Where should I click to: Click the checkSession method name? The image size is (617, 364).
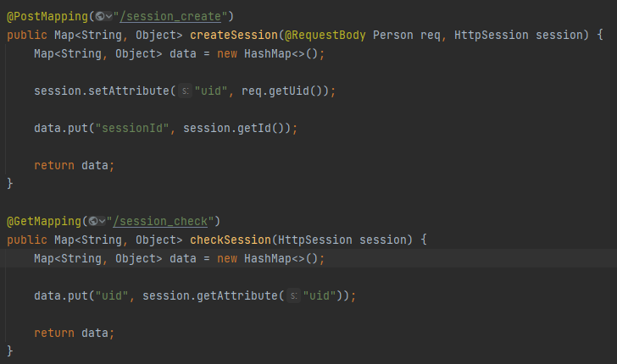point(231,240)
